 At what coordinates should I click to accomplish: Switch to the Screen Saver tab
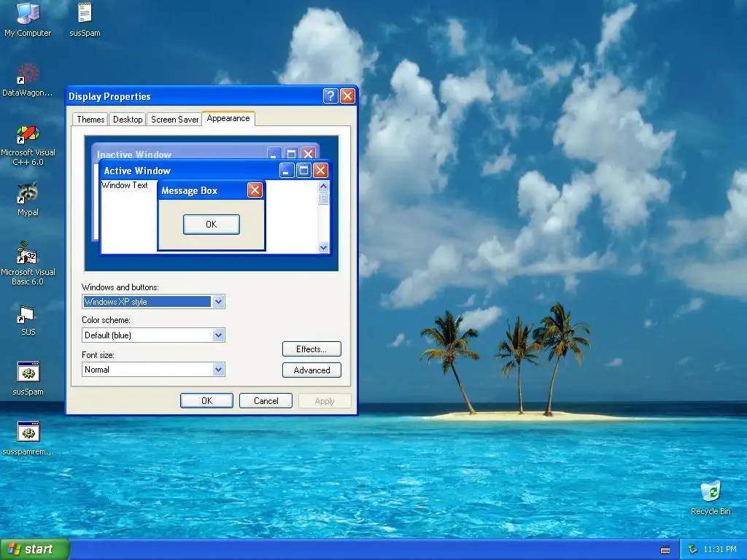coord(174,120)
